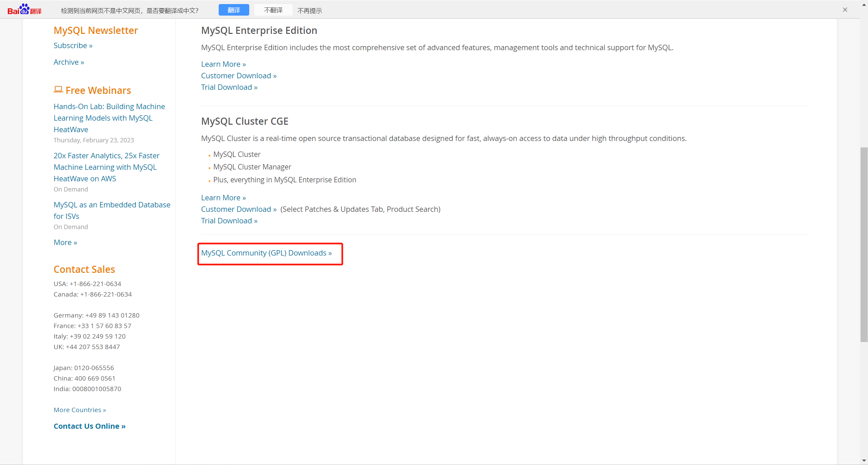Click Contact Us Online link
Viewport: 868px width, 465px height.
[90, 426]
